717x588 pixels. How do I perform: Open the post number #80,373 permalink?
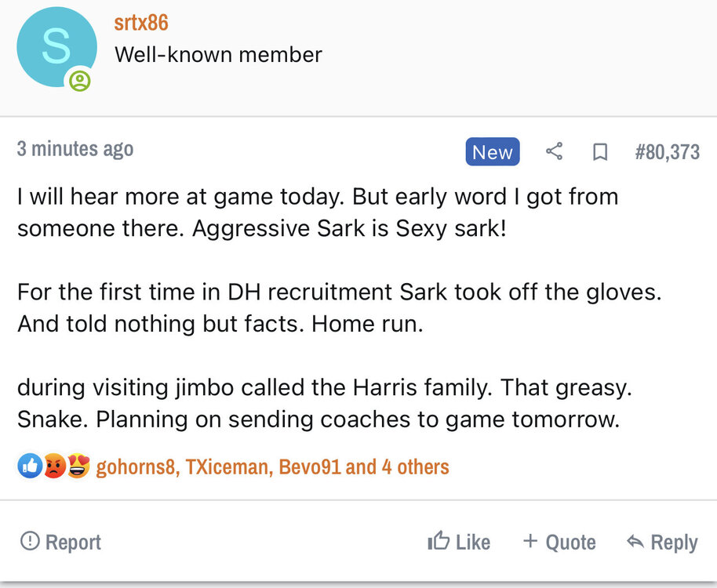pos(667,152)
